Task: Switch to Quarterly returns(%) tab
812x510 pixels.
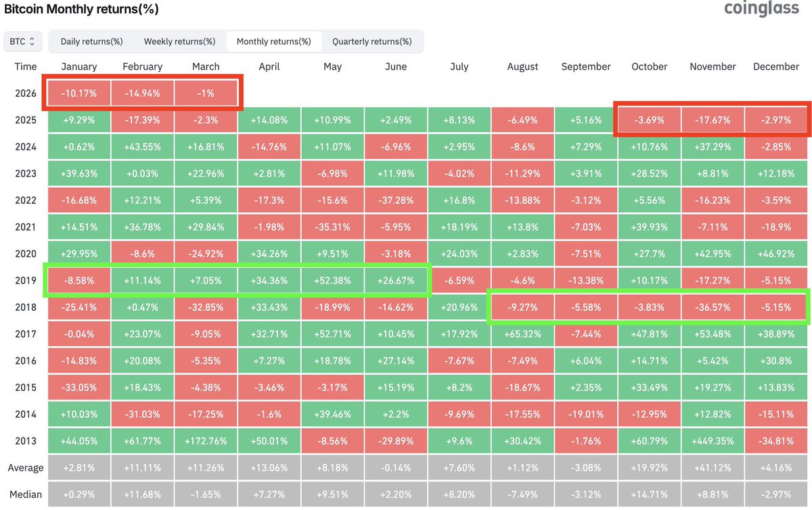Action: coord(371,41)
